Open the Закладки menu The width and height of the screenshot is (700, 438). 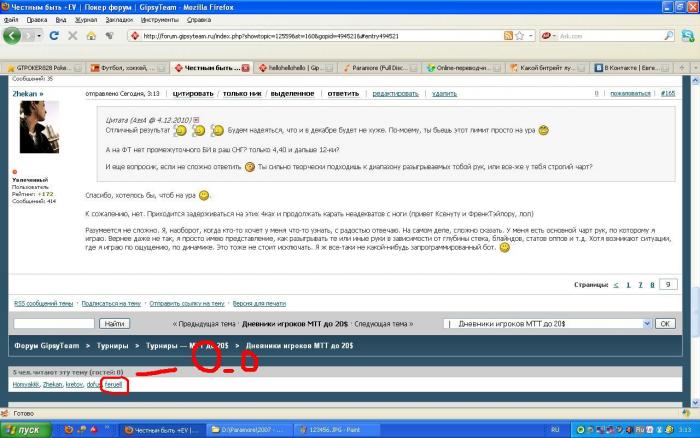[x=119, y=20]
